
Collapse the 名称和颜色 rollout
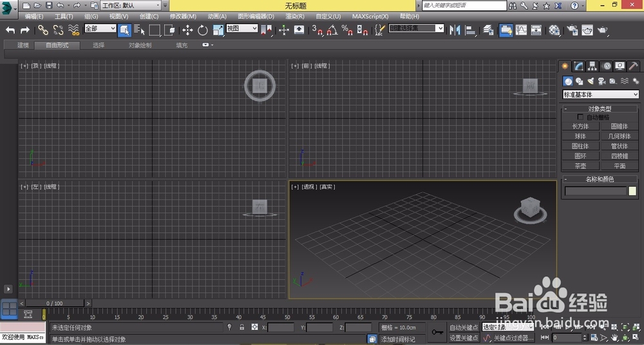pyautogui.click(x=600, y=179)
